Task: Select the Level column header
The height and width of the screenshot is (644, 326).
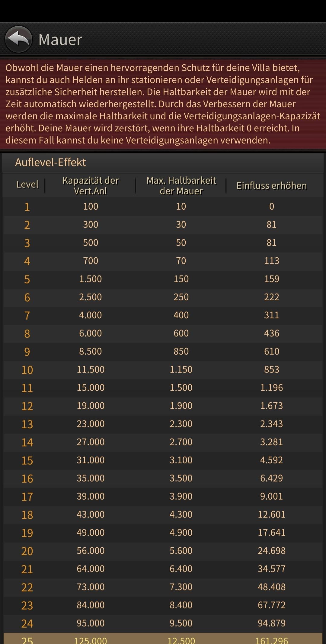Action: click(27, 184)
